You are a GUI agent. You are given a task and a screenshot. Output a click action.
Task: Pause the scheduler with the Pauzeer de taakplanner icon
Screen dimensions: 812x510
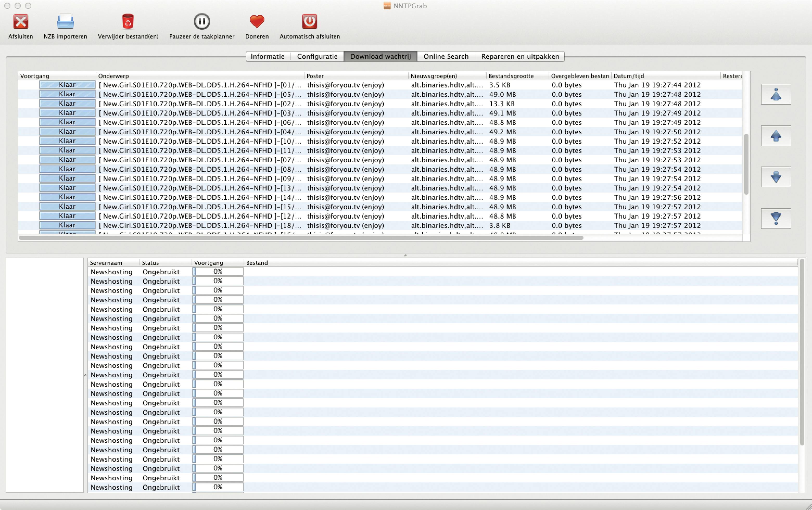click(x=202, y=22)
